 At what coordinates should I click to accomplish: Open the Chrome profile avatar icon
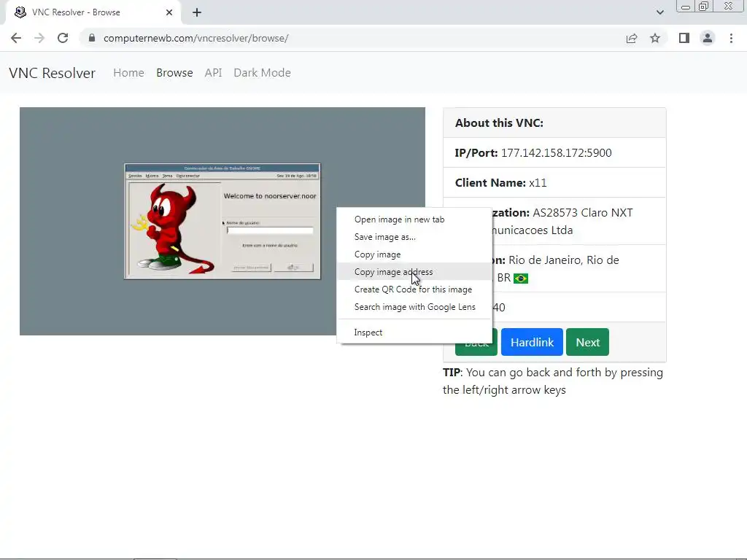click(x=708, y=38)
